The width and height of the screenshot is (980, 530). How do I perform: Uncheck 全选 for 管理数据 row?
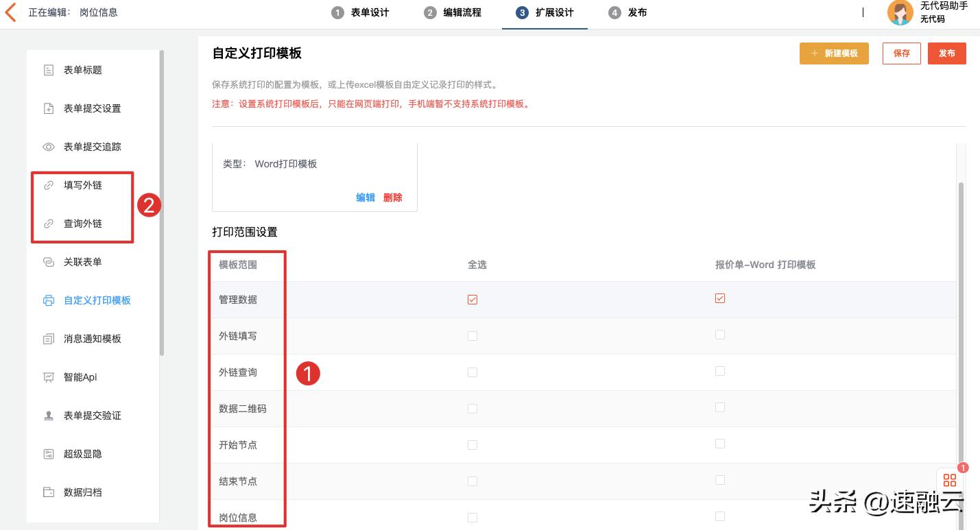pyautogui.click(x=473, y=300)
